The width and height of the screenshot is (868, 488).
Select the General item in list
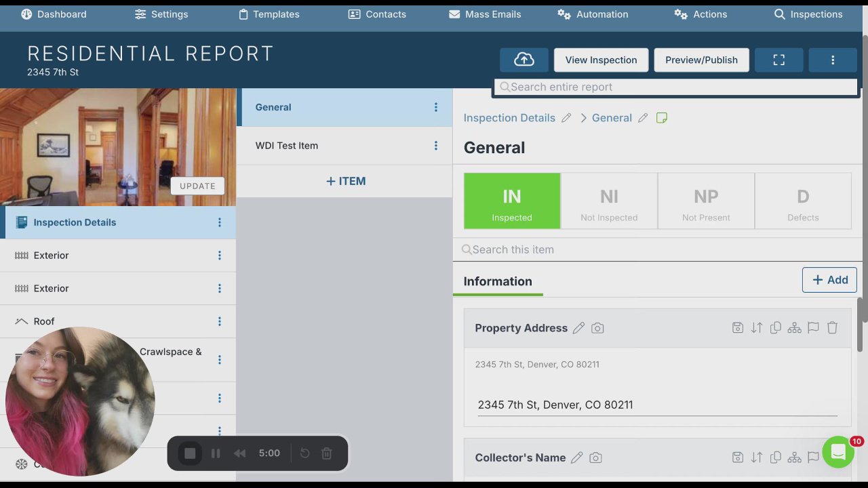(x=344, y=107)
